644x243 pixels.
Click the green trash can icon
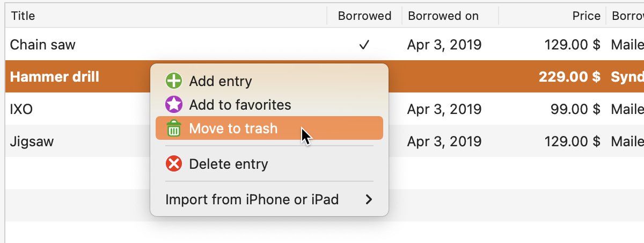174,128
